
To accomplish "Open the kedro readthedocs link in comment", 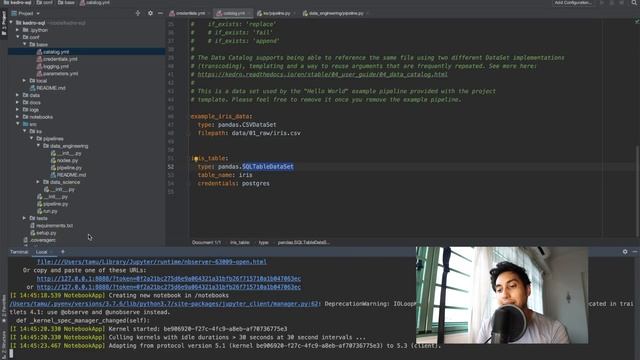I will (322, 74).
